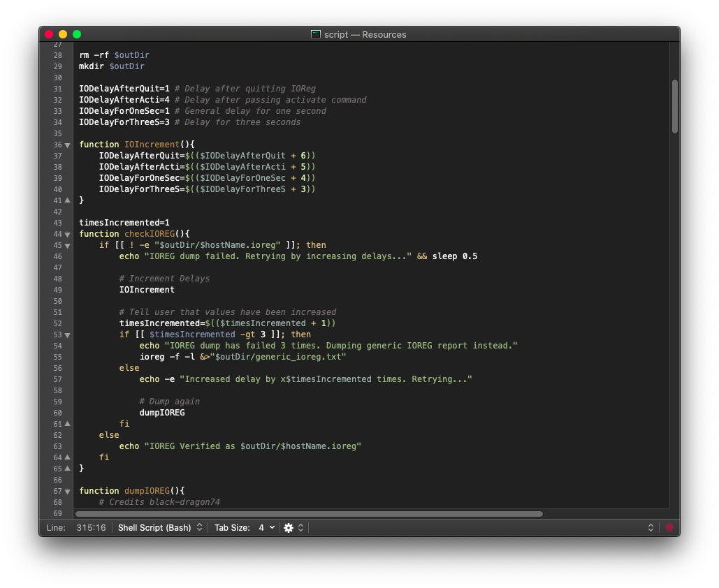The width and height of the screenshot is (719, 588).
Task: Open the symbol list stepper arrows
Action: click(x=651, y=527)
